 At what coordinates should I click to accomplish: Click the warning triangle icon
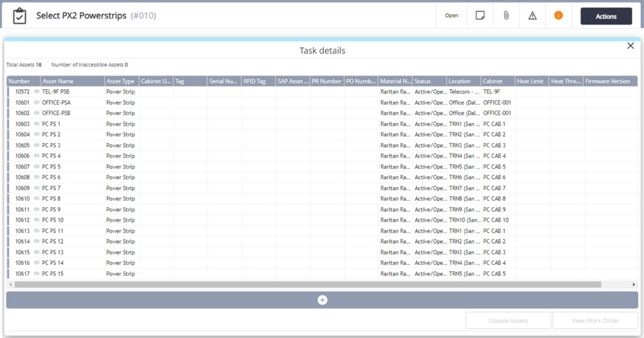pyautogui.click(x=533, y=16)
